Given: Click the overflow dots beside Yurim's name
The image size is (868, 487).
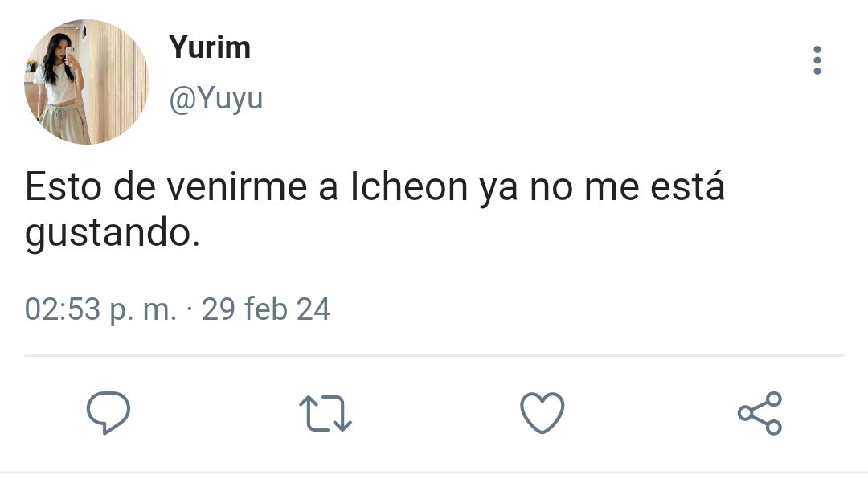Looking at the screenshot, I should (x=817, y=60).
